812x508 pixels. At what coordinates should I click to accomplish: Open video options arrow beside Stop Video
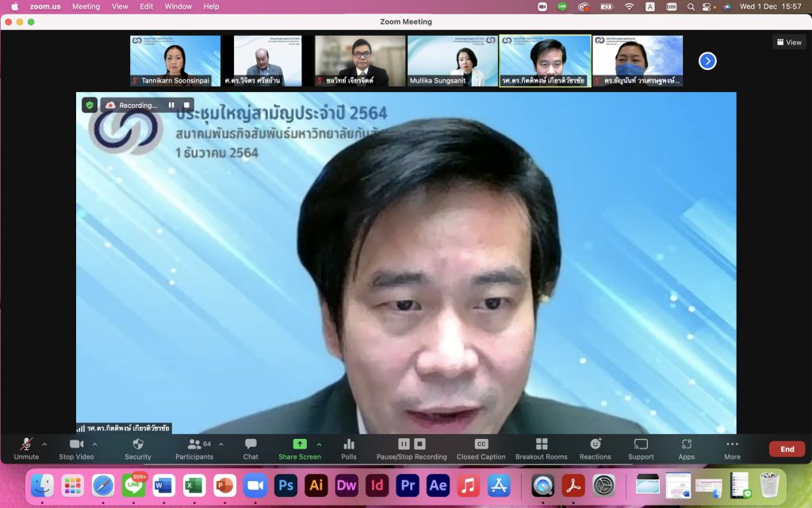pos(95,444)
